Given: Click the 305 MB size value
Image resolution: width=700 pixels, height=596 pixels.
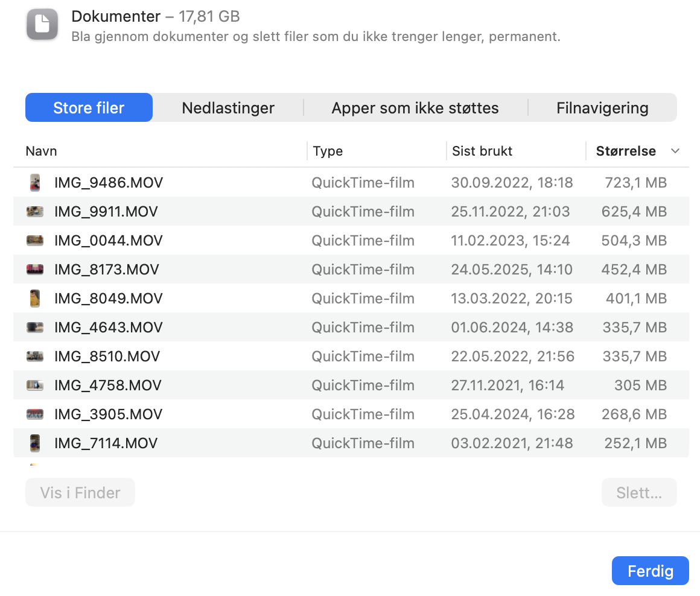Looking at the screenshot, I should click(641, 385).
